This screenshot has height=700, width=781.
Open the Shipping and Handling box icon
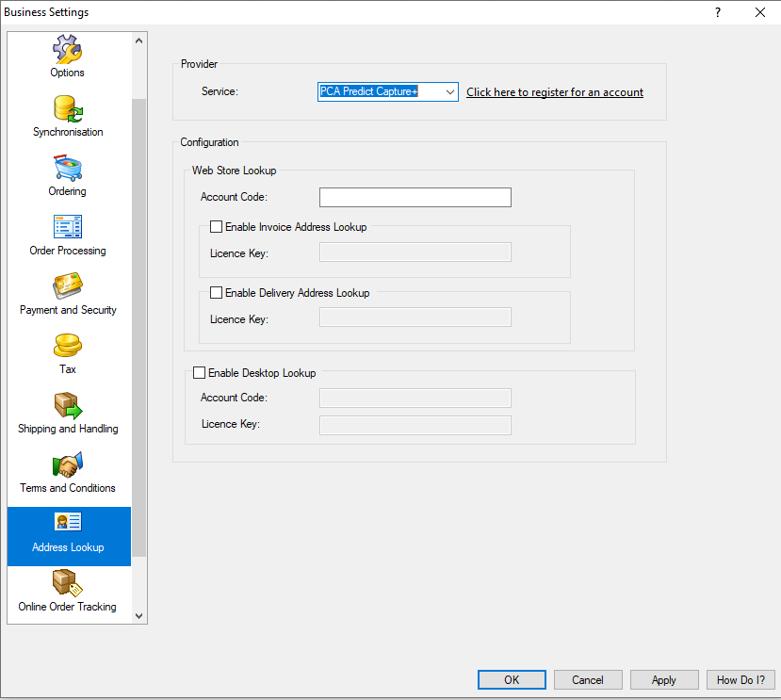click(68, 405)
